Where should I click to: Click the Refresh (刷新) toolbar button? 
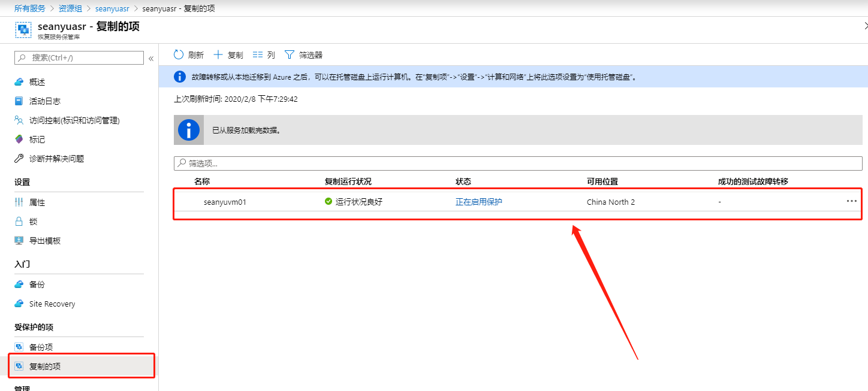(x=188, y=55)
